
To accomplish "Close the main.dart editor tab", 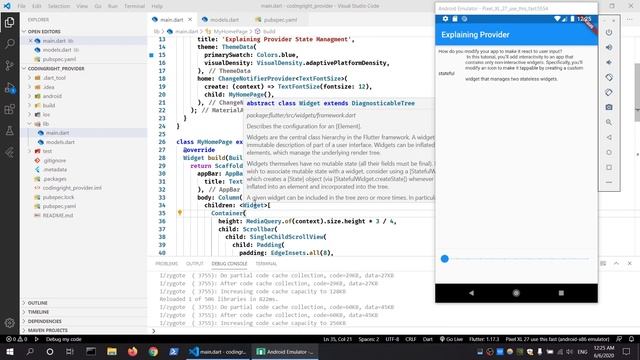I will (190, 20).
